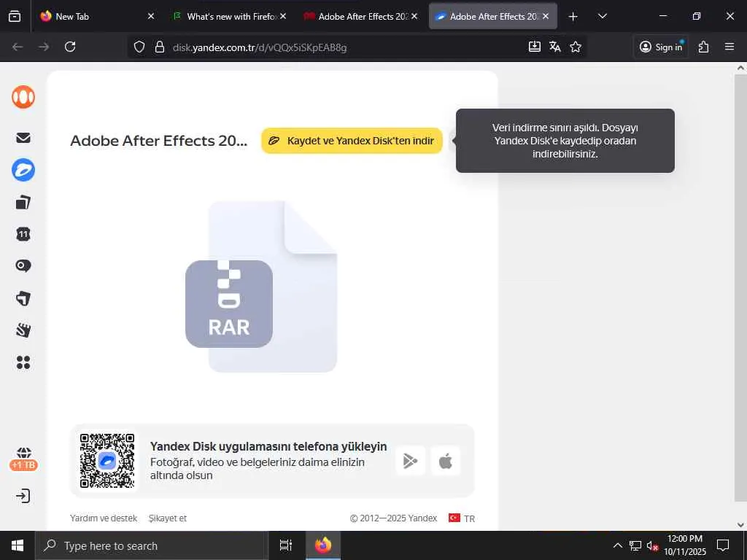
Task: Reload the current page
Action: click(70, 47)
